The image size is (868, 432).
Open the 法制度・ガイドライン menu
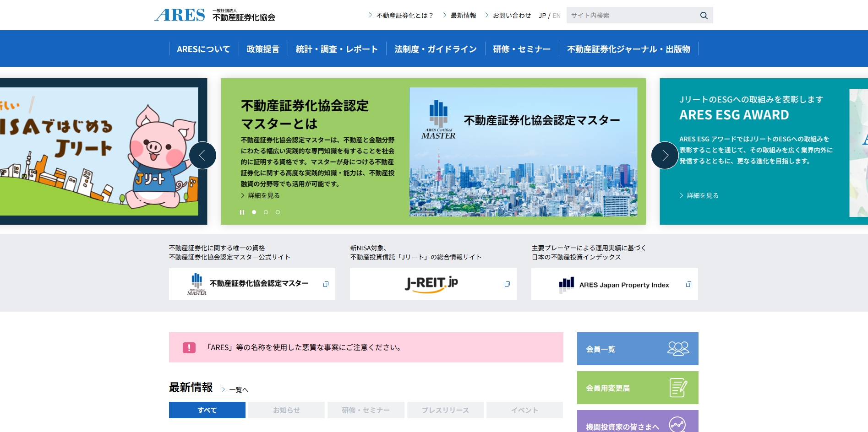436,49
